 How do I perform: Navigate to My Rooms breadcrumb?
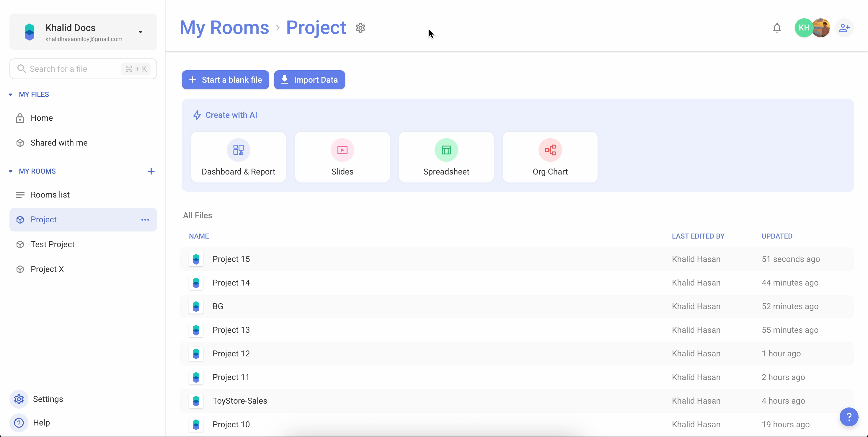click(x=224, y=28)
